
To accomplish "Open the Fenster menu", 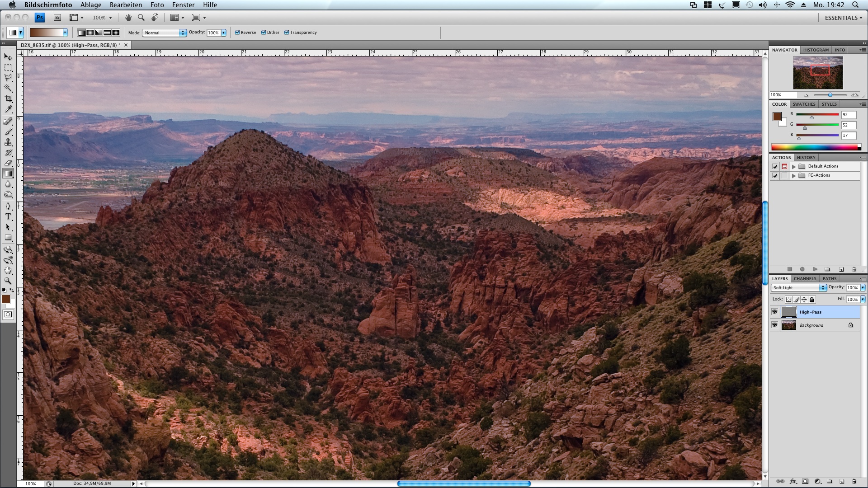I will (183, 5).
